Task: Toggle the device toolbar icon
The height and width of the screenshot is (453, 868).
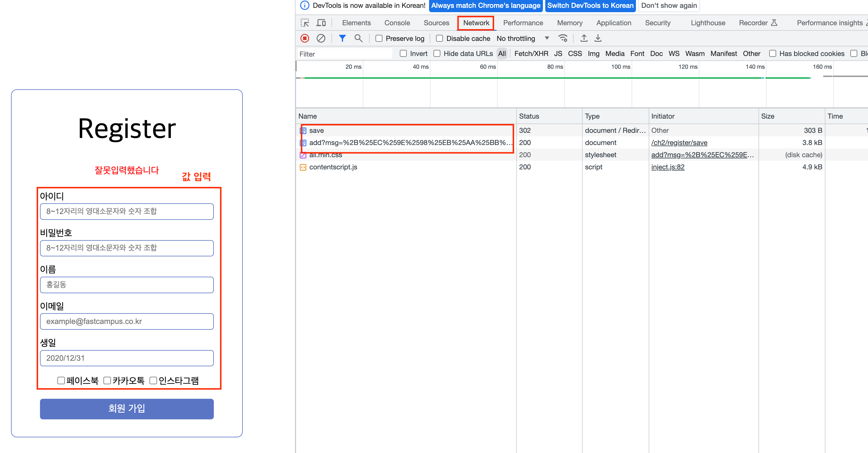Action: coord(321,23)
